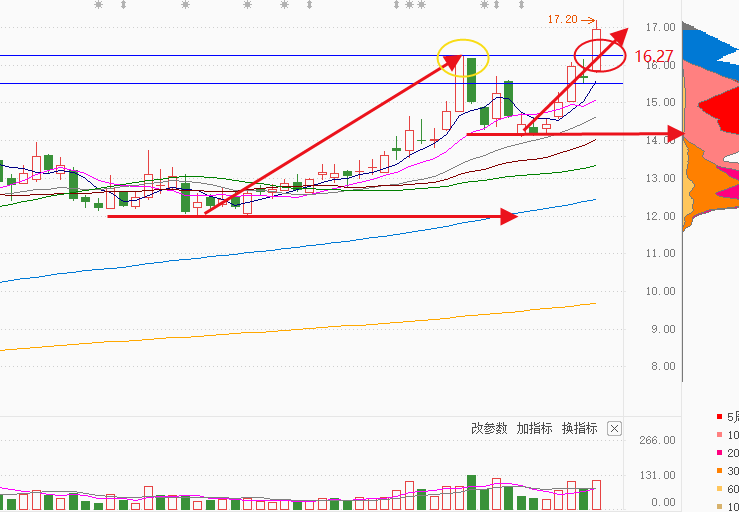Click the tan legend swatch at bottom

pyautogui.click(x=719, y=507)
